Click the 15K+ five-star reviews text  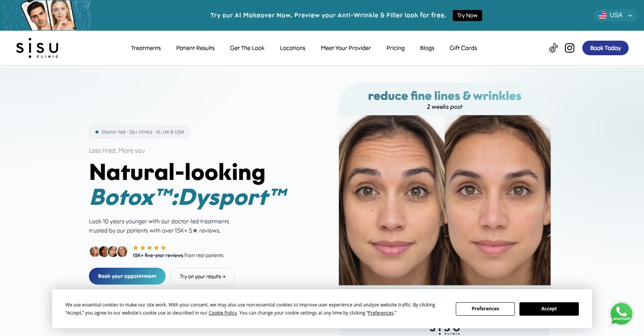pyautogui.click(x=158, y=255)
